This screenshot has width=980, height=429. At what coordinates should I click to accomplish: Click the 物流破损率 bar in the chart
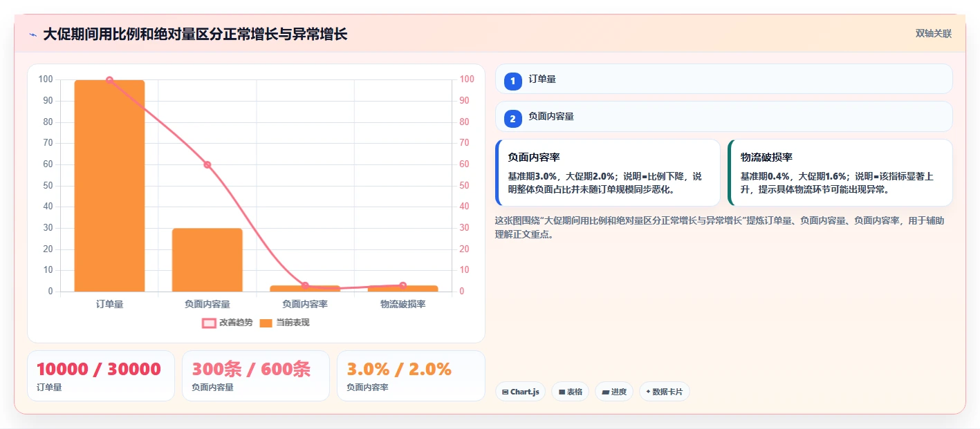tap(403, 288)
